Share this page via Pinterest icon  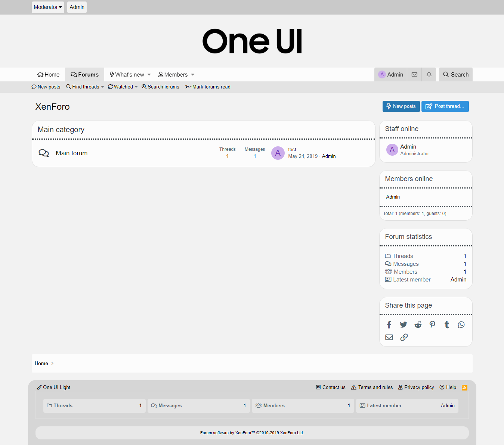[432, 325]
